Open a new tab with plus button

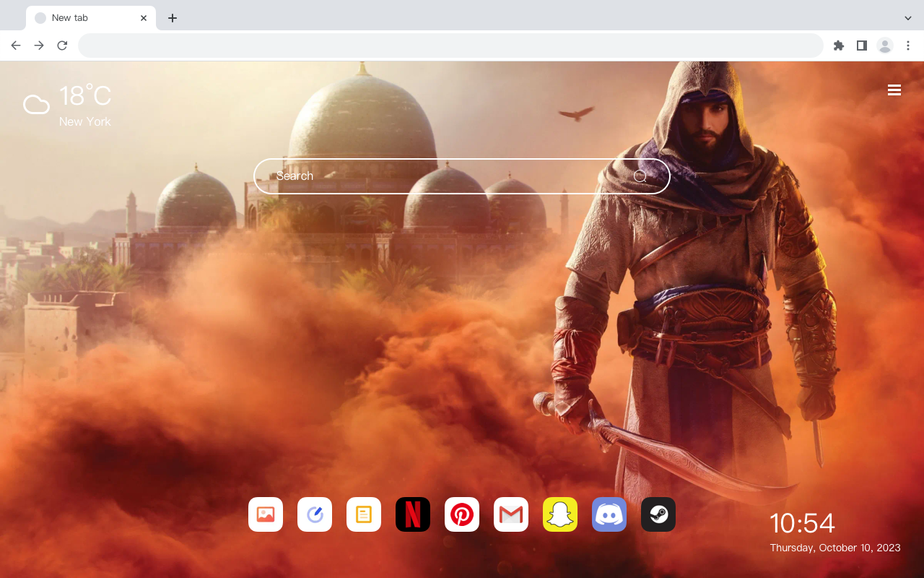tap(172, 18)
